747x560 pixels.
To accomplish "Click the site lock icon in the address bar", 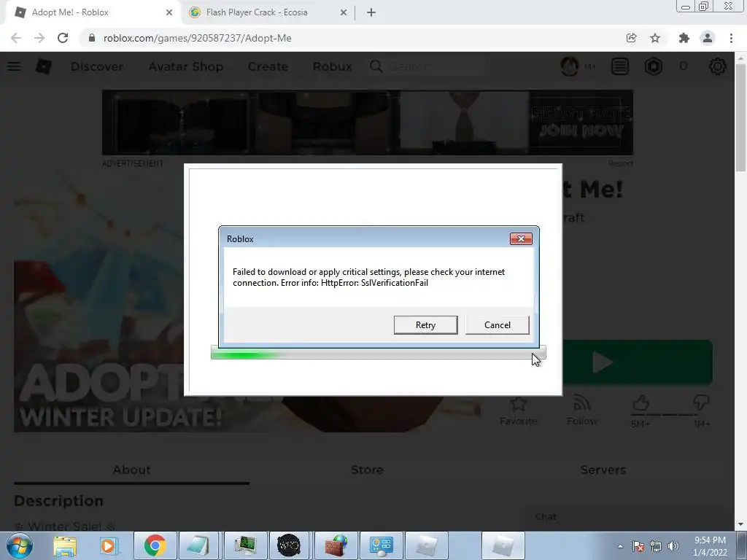I will click(x=92, y=38).
